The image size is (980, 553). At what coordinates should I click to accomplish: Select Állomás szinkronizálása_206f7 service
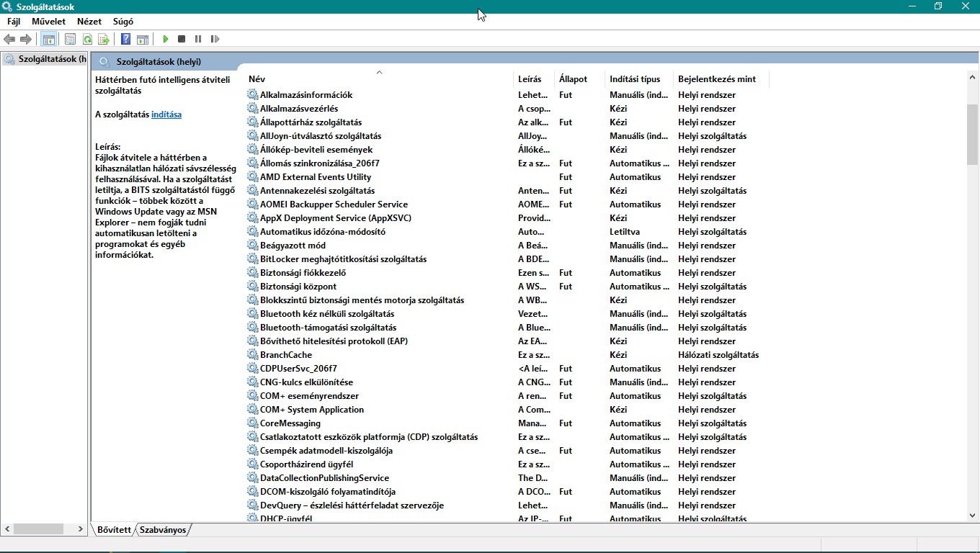pyautogui.click(x=507, y=163)
